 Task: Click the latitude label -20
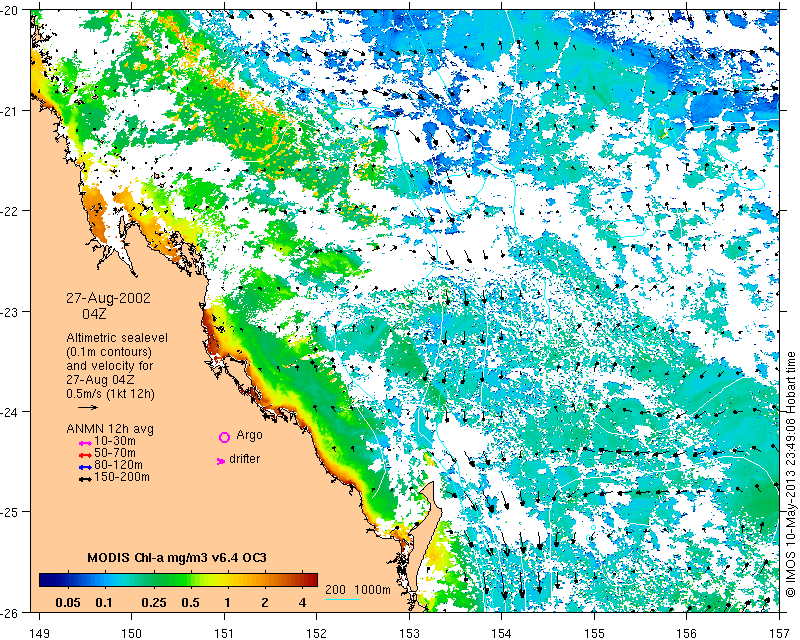click(10, 10)
